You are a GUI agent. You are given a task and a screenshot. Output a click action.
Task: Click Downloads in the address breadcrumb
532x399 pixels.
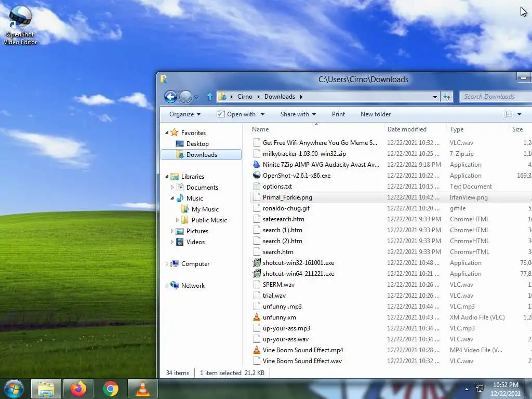click(280, 97)
